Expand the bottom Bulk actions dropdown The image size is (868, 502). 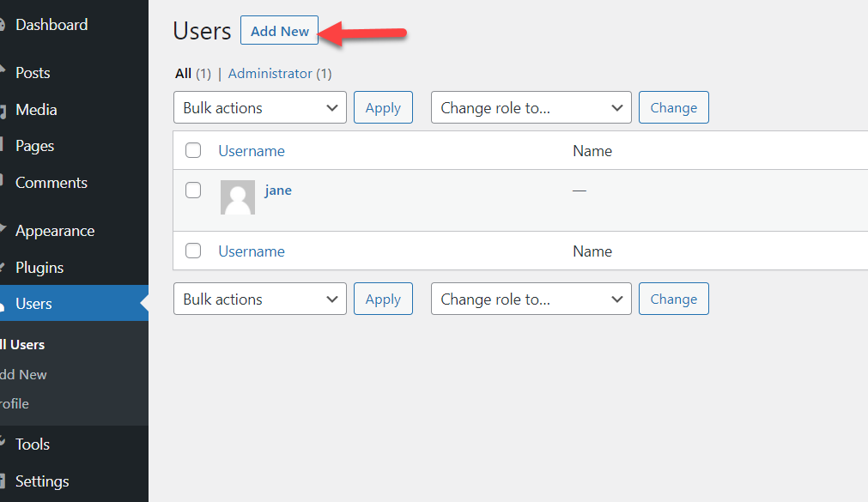click(259, 299)
